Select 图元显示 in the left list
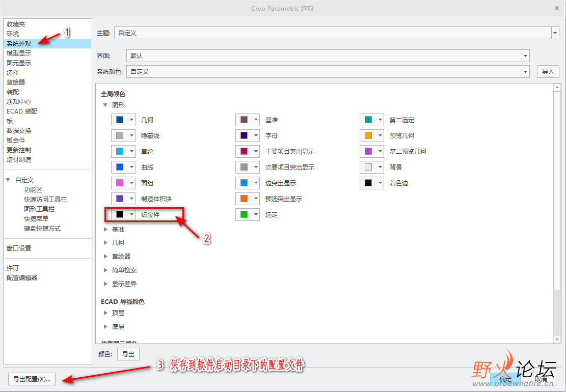 pos(19,63)
